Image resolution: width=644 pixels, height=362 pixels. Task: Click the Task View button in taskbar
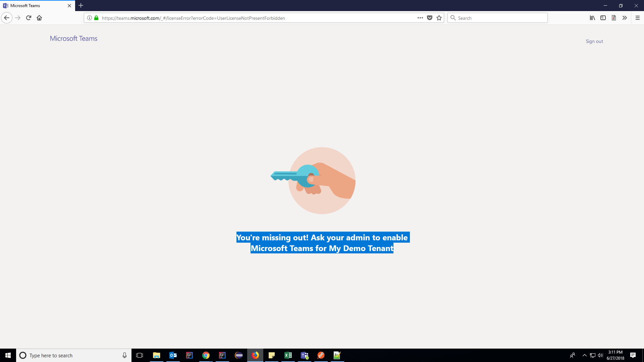139,355
